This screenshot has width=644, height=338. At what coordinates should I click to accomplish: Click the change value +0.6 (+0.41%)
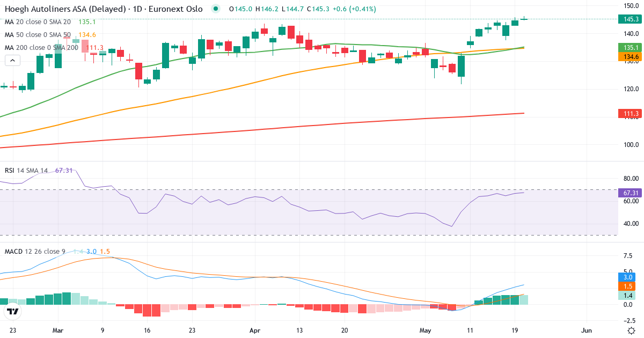coord(355,9)
